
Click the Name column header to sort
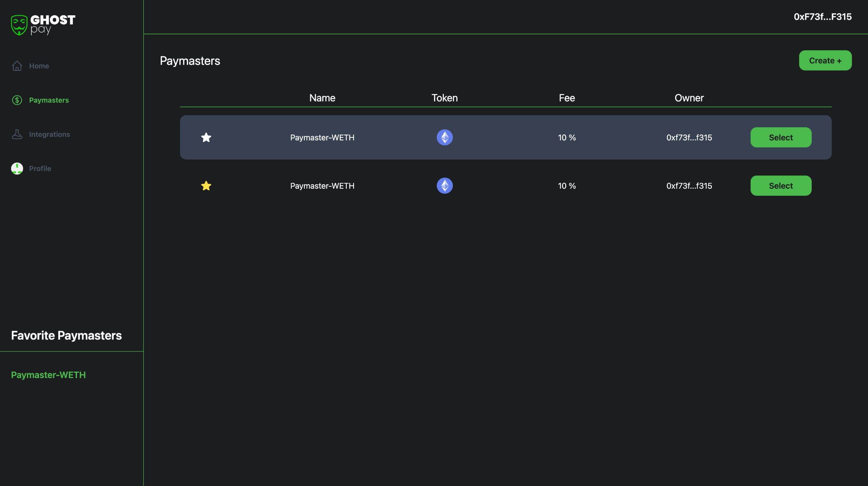(x=322, y=97)
